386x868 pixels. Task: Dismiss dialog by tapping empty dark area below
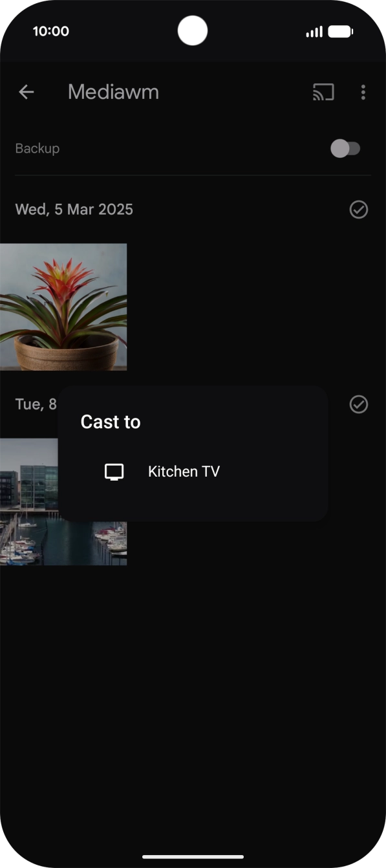coord(193,699)
